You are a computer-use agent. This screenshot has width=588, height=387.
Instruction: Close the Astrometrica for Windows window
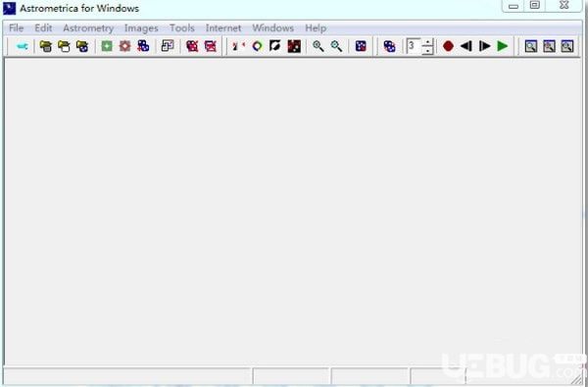click(x=564, y=5)
